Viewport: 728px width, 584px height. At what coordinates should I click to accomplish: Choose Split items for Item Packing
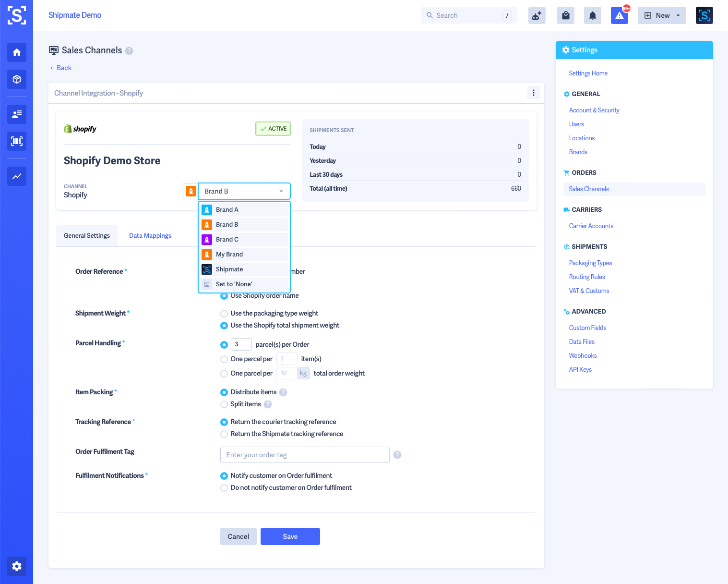(224, 404)
